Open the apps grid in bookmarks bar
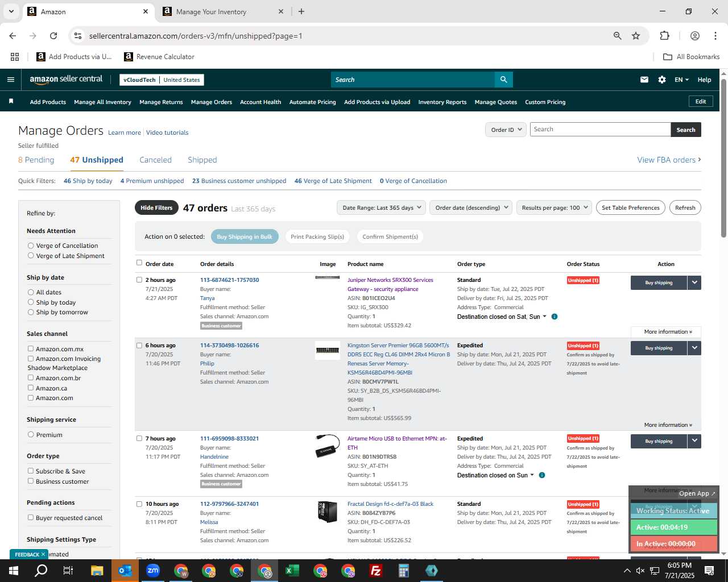 (15, 57)
